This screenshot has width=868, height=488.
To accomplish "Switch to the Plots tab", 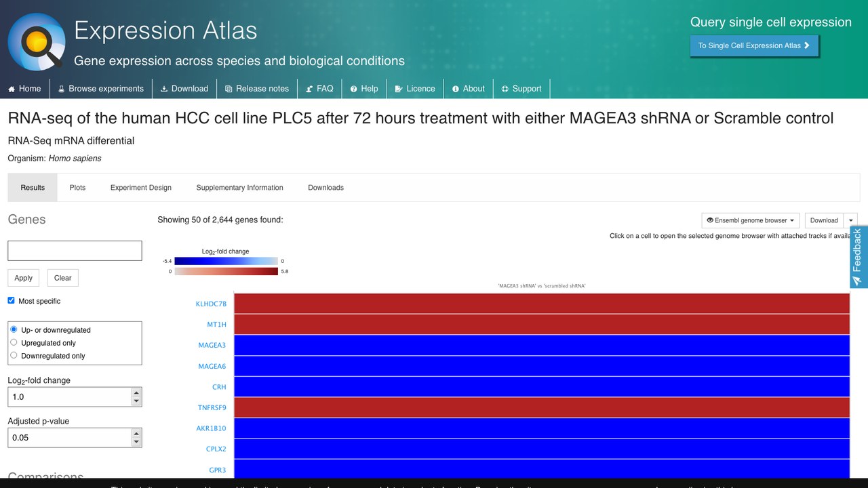I will (77, 188).
